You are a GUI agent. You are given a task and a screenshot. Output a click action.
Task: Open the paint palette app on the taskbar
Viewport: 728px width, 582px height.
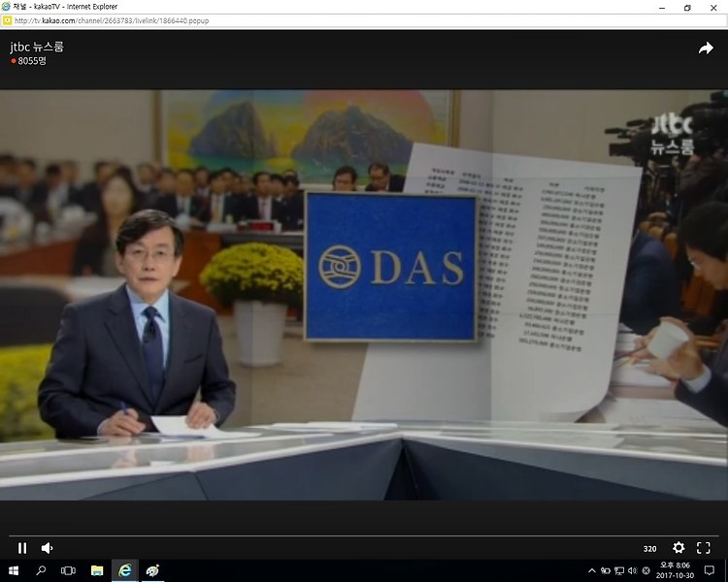coord(152,571)
